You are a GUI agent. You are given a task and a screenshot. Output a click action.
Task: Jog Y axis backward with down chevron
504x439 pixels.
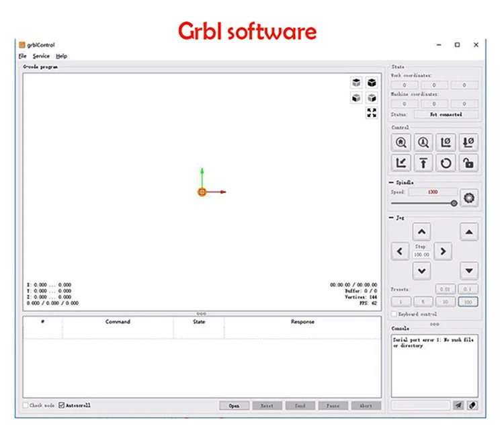coord(422,271)
